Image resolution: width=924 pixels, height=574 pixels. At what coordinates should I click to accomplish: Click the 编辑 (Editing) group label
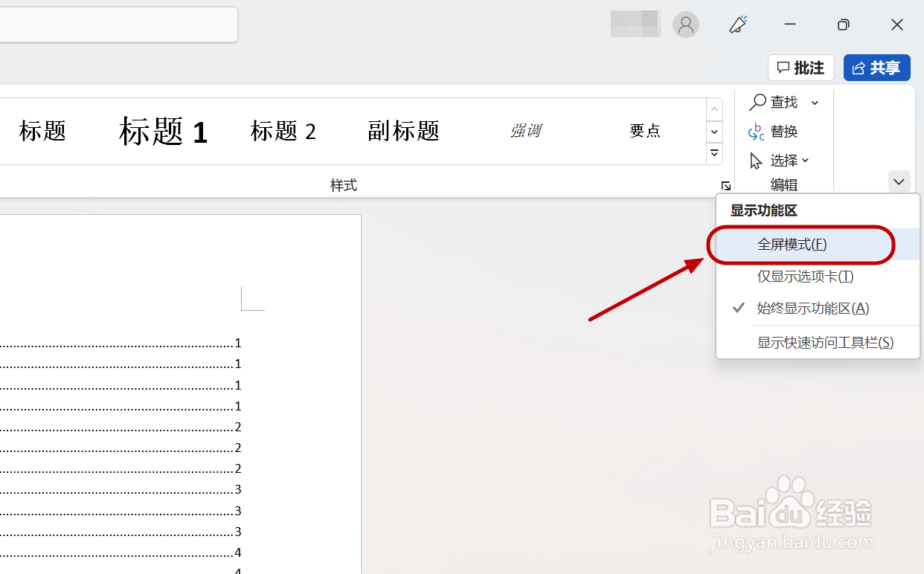click(x=783, y=184)
